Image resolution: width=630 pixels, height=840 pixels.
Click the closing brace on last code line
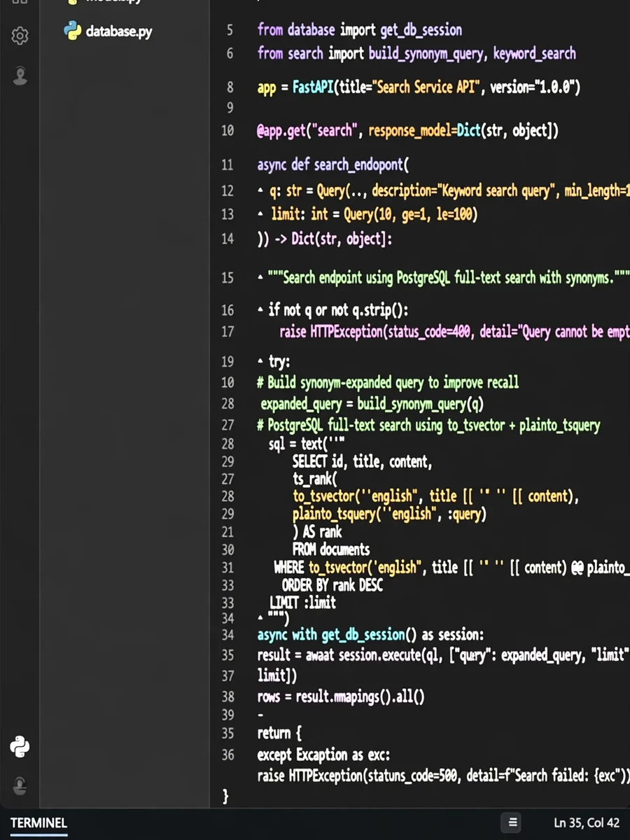coord(225,797)
